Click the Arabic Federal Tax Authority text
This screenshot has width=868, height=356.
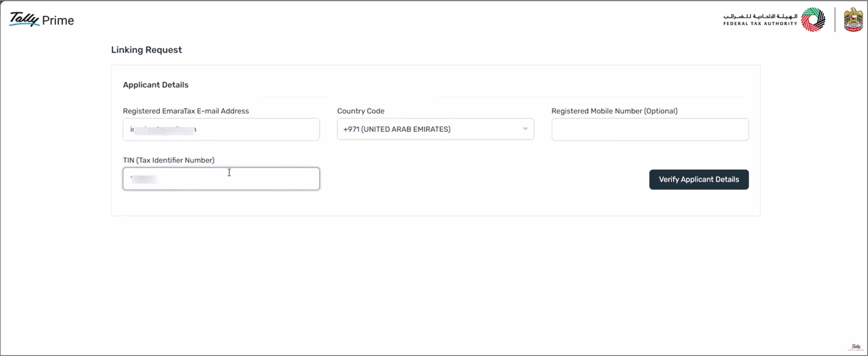coord(760,16)
